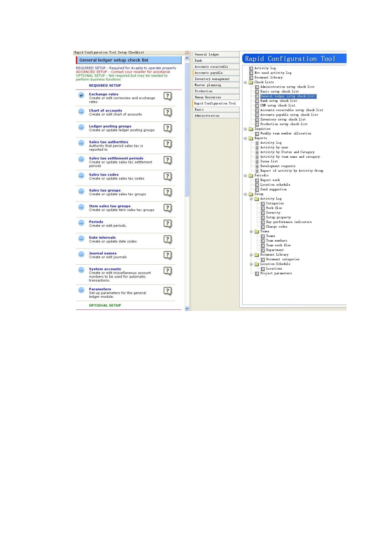The width and height of the screenshot is (392, 555).
Task: Collapse the Teams folder
Action: (x=251, y=231)
